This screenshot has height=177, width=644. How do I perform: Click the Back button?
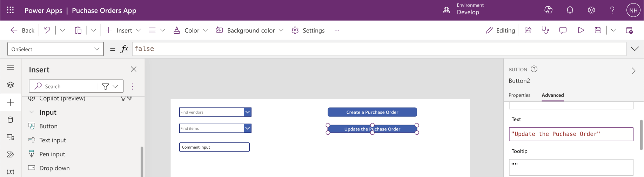22,30
